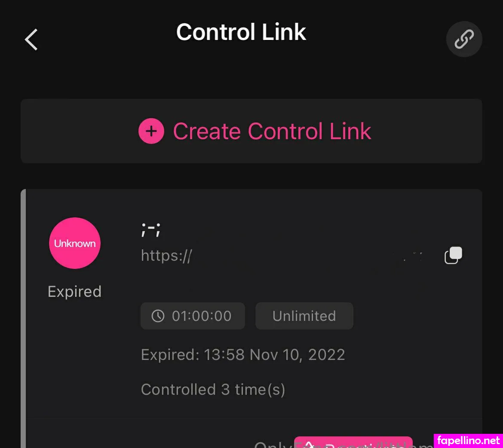Tap the chain link icon in header

point(464,39)
